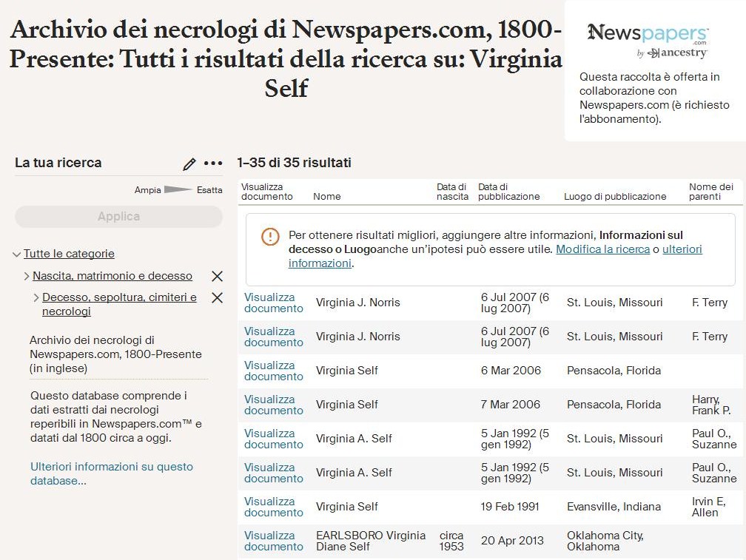Click the Newspapers by Ancestry logo
Image resolution: width=746 pixels, height=560 pixels.
648,41
